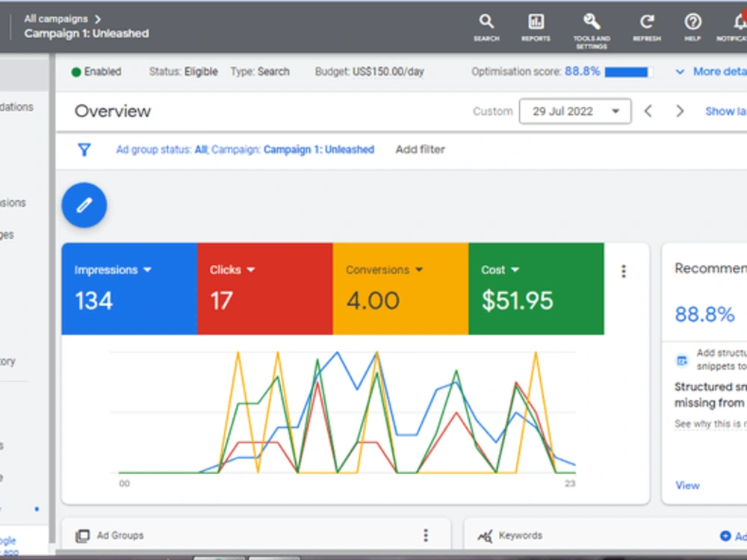The height and width of the screenshot is (560, 747).
Task: Click the Campaign 1: Unleashed title
Action: point(87,34)
